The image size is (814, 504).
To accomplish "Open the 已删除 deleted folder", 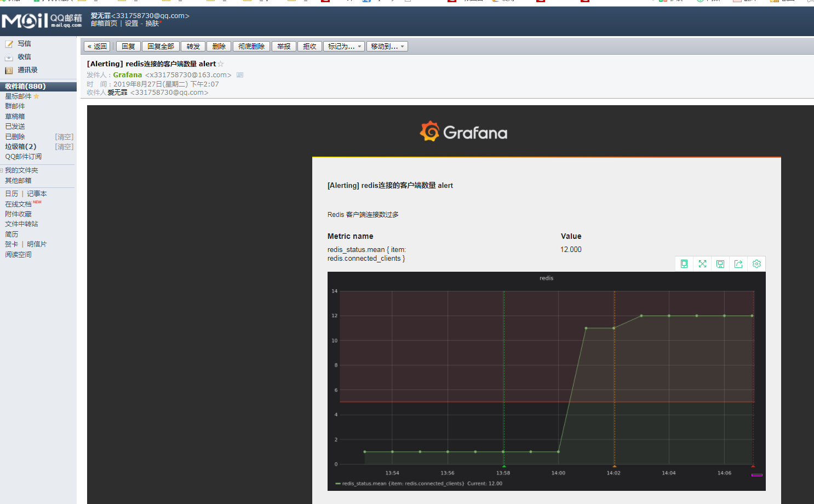I will coord(15,137).
